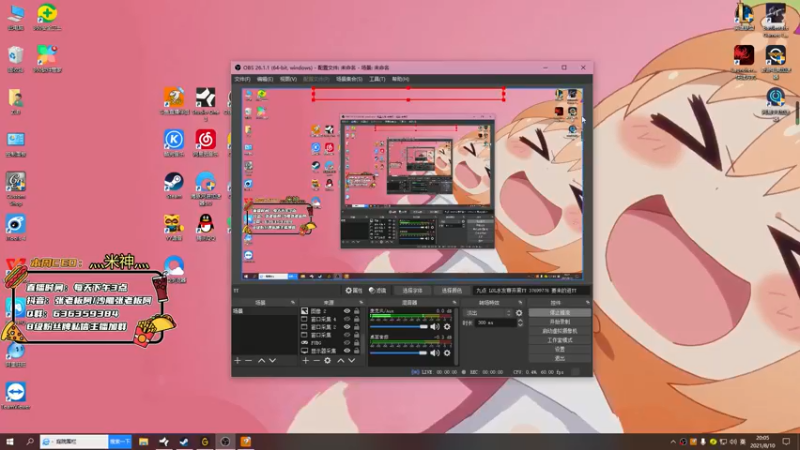Open the 场景集合(S) menu in OBS
Screen dimensions: 800x450
(349, 79)
